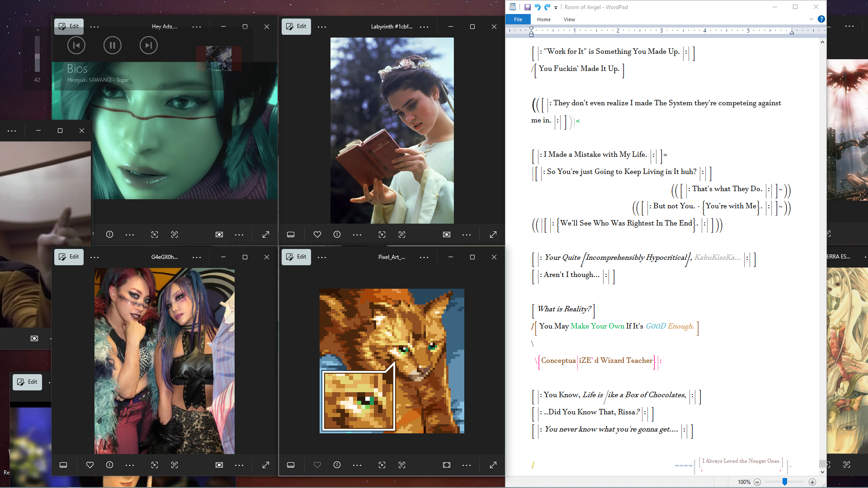Skip to the next track
The image size is (868, 488).
coord(148,45)
